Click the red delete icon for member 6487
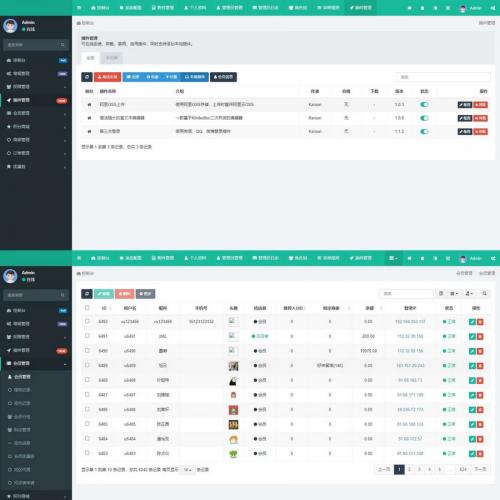This screenshot has width=500, height=500. click(x=480, y=395)
